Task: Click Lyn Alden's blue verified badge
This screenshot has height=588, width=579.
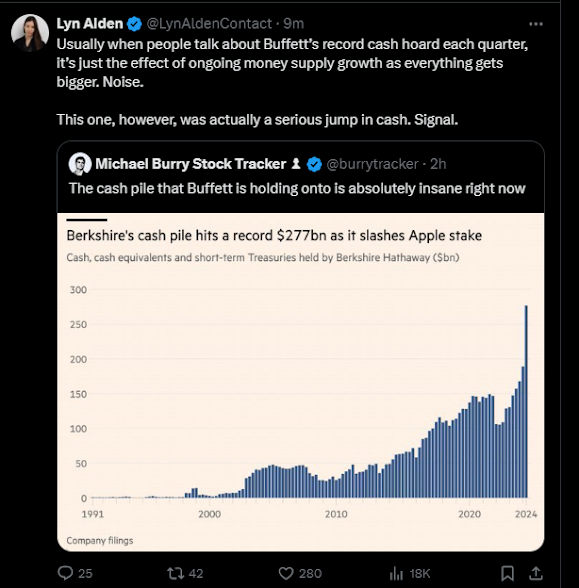Action: [134, 24]
